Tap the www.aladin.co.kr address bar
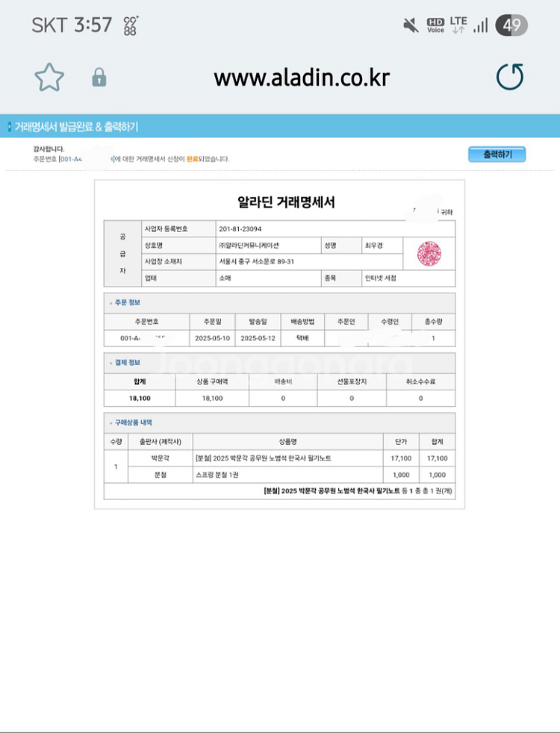560x733 pixels. pyautogui.click(x=302, y=78)
